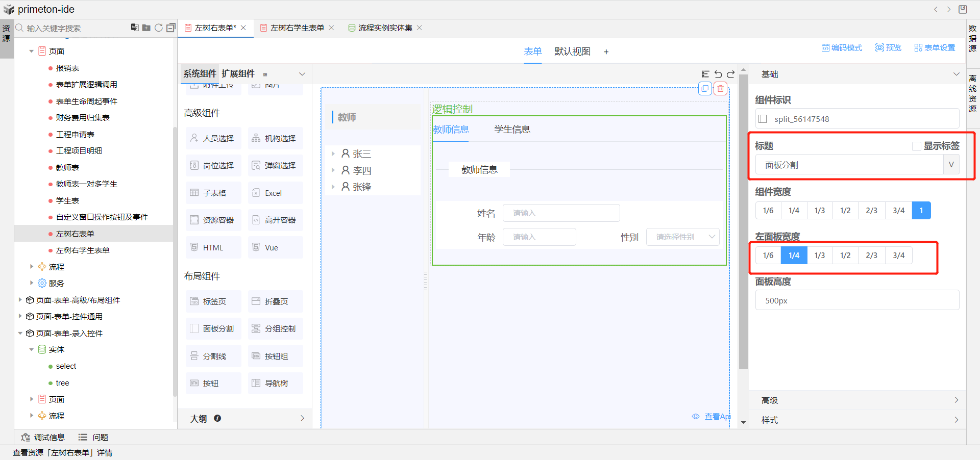Viewport: 980px width, 460px height.
Task: Set left panel width to 1/3
Action: pyautogui.click(x=820, y=255)
